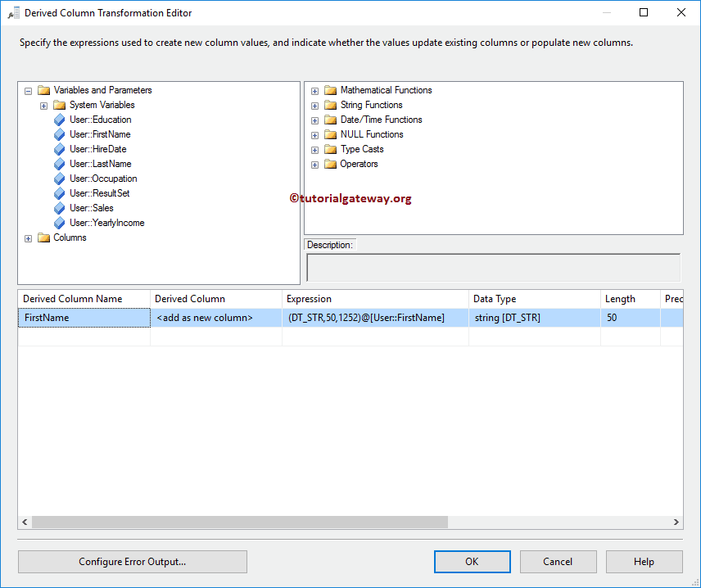Click the OK button

click(x=472, y=561)
